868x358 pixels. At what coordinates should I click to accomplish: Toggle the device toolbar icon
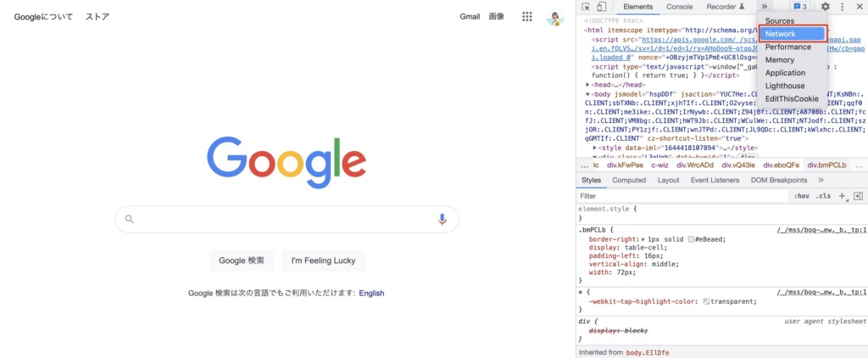pyautogui.click(x=602, y=7)
